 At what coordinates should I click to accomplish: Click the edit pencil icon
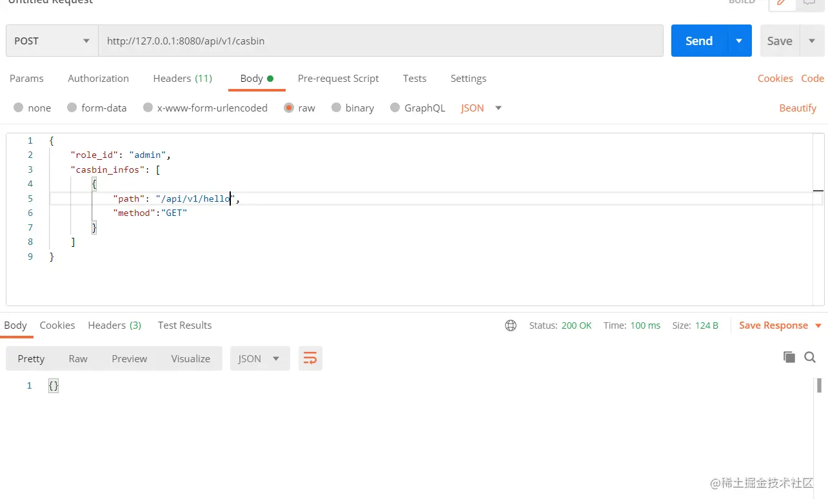782,3
